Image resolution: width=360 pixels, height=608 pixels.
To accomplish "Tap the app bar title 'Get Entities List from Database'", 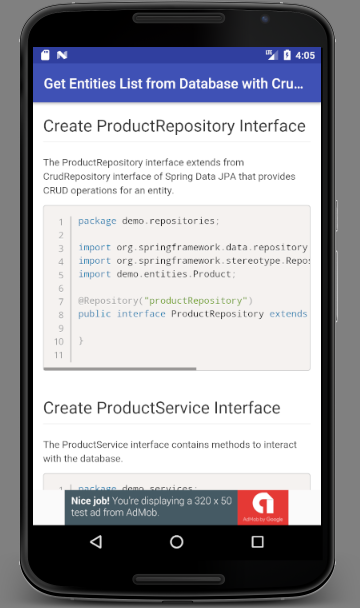I will [x=173, y=84].
